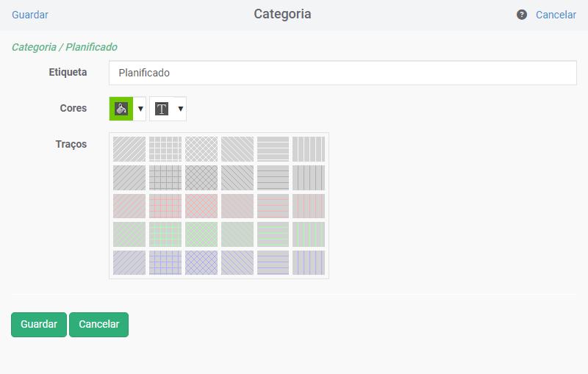The width and height of the screenshot is (588, 374).
Task: Select red vertical lines pattern
Action: click(309, 206)
